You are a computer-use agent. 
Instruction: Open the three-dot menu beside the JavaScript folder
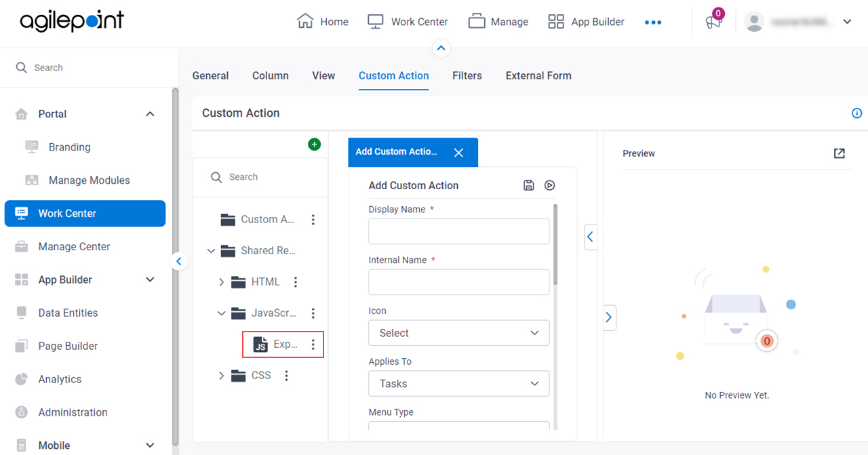tap(313, 313)
